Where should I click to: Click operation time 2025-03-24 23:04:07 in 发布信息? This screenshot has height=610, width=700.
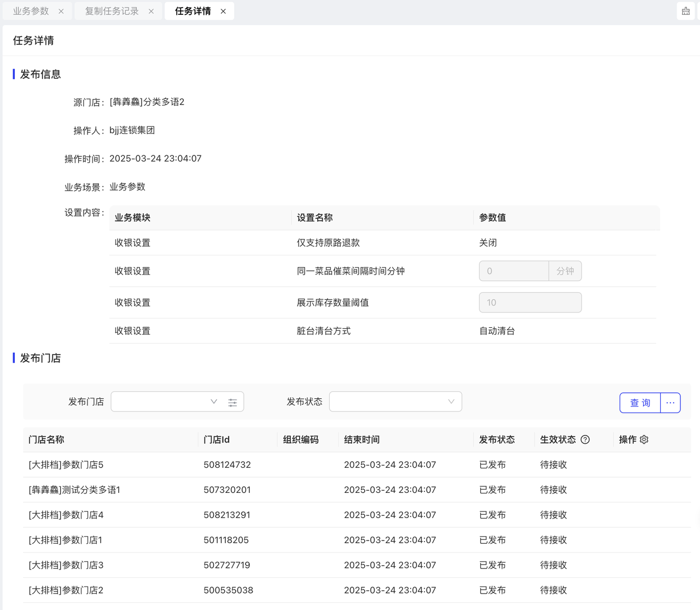pos(155,159)
